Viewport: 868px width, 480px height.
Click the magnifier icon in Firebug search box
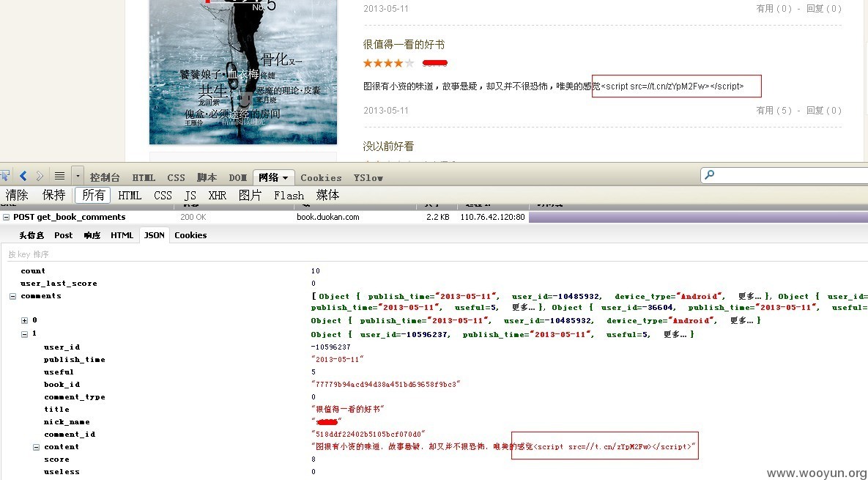point(710,175)
